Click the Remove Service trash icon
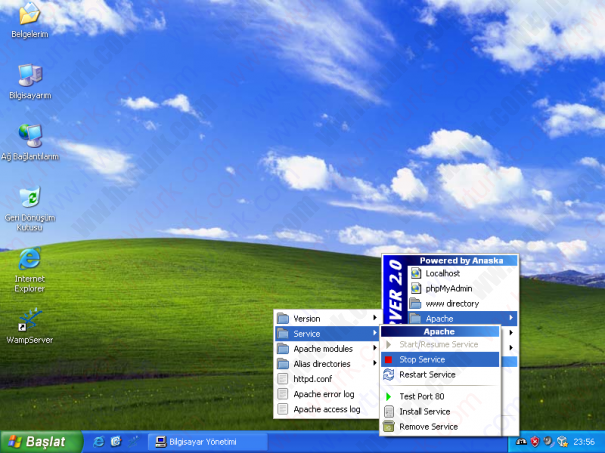Image resolution: width=605 pixels, height=453 pixels. pos(389,427)
